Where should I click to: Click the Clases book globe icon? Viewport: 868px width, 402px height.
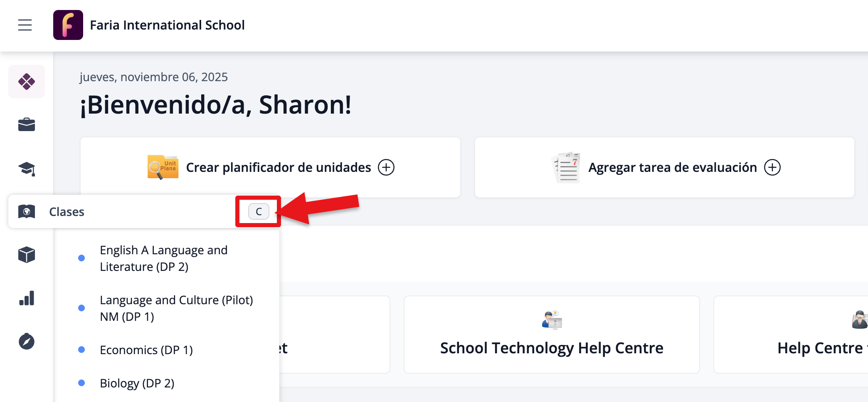pyautogui.click(x=27, y=211)
